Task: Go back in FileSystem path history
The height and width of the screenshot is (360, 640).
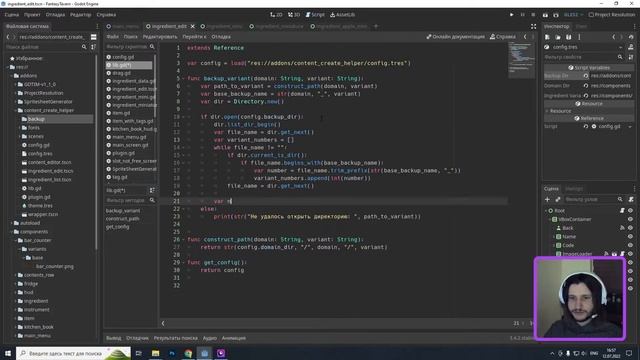Action: (x=8, y=37)
